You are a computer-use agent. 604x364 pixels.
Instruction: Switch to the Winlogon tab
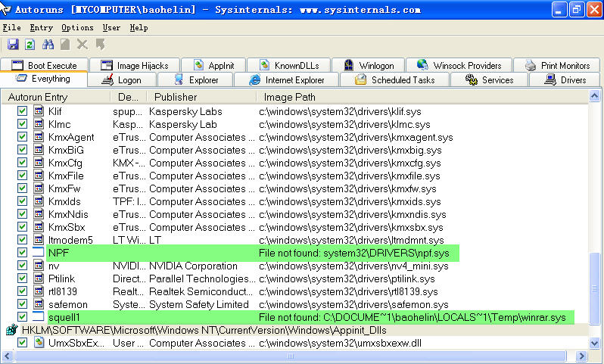(369, 65)
